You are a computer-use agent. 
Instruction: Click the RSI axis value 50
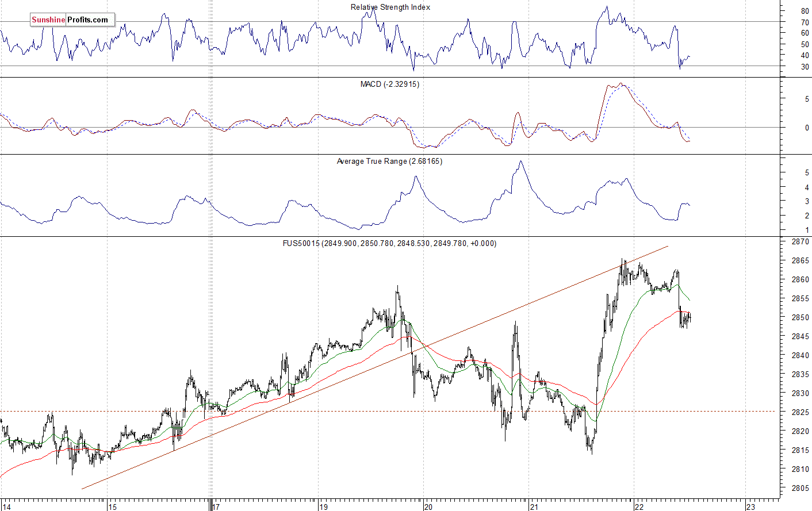tap(805, 44)
